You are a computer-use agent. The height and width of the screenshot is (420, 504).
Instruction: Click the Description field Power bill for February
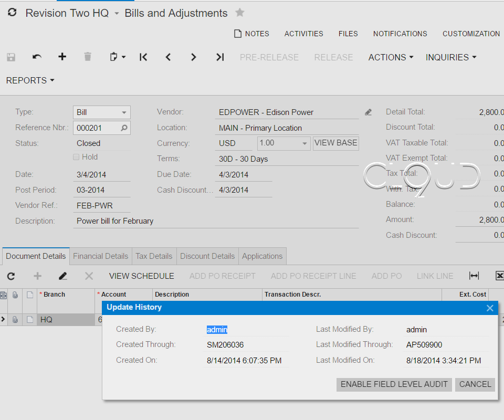point(216,221)
